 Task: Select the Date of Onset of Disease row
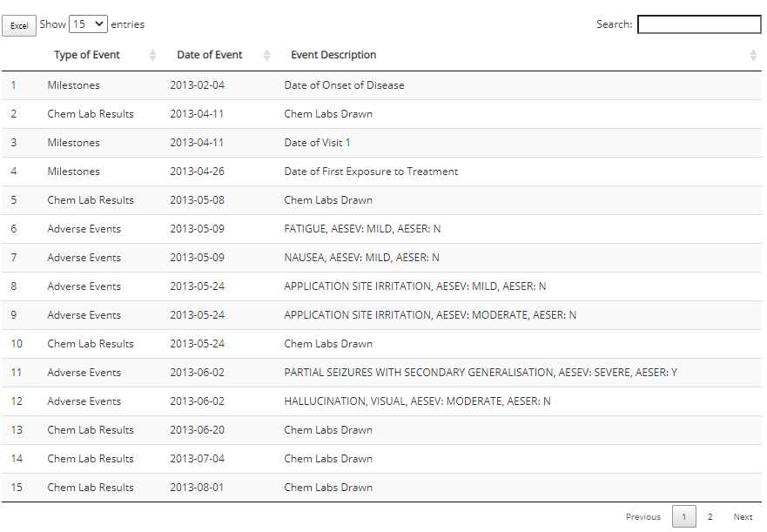pos(381,85)
